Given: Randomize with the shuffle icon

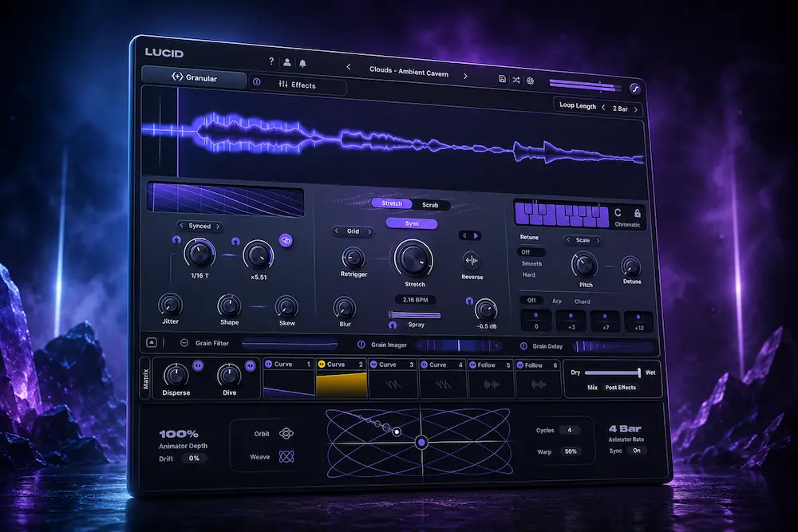Looking at the screenshot, I should point(516,80).
